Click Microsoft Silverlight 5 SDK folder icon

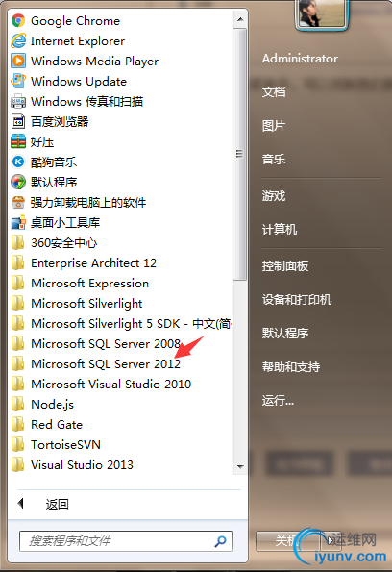coord(18,323)
